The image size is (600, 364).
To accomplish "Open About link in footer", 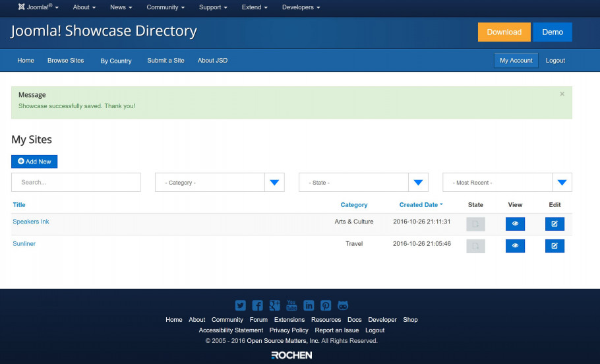I will 196,320.
